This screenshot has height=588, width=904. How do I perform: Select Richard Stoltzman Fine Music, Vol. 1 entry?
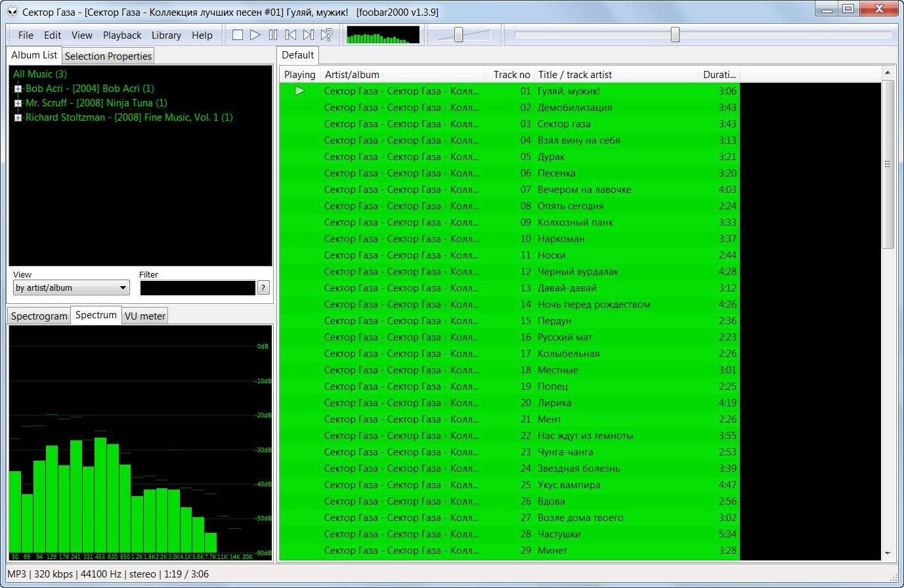[129, 117]
